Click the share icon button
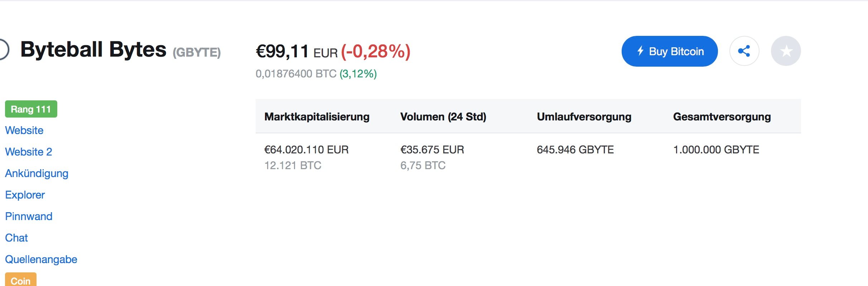This screenshot has width=868, height=286. point(744,51)
